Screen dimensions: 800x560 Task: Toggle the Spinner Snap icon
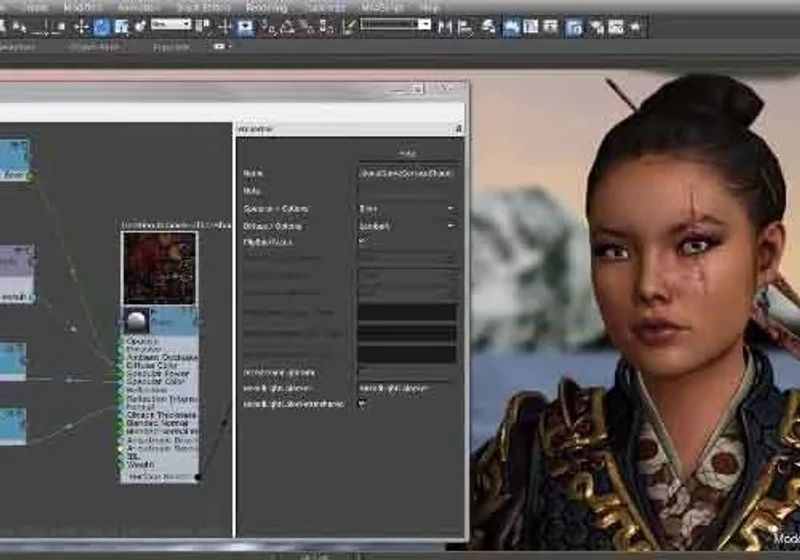[327, 27]
